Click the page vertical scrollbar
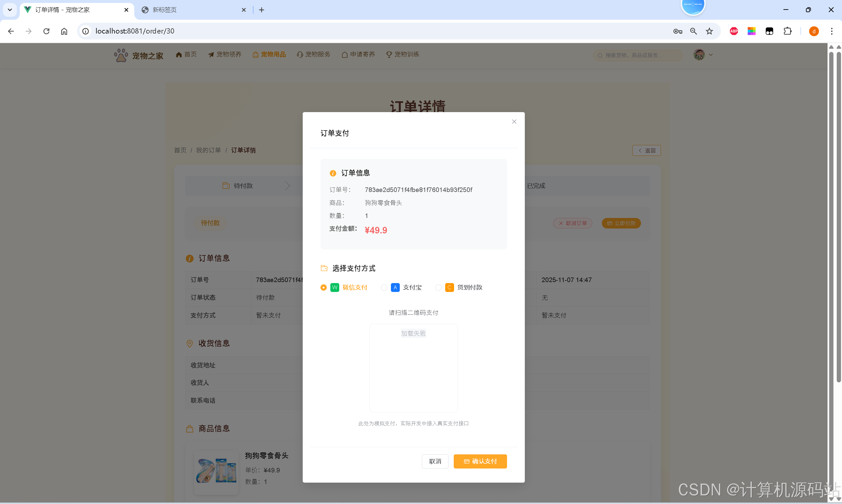 [x=839, y=217]
